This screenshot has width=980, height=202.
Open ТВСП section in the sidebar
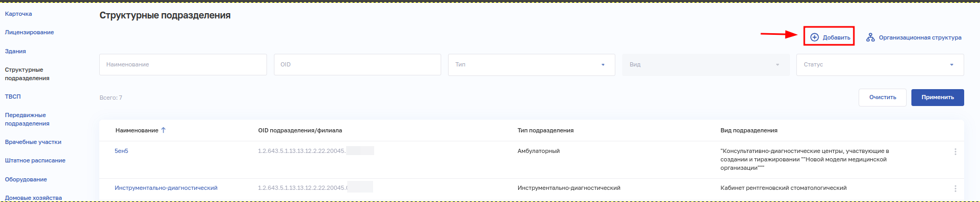point(13,97)
